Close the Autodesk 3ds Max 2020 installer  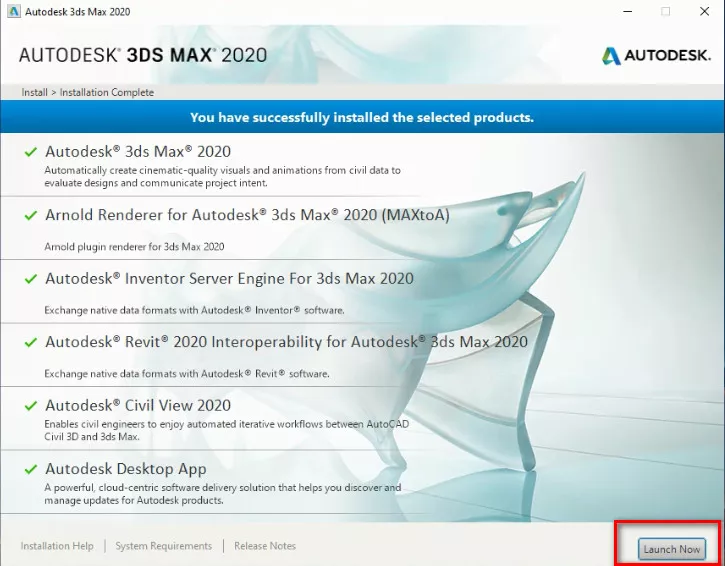[704, 11]
